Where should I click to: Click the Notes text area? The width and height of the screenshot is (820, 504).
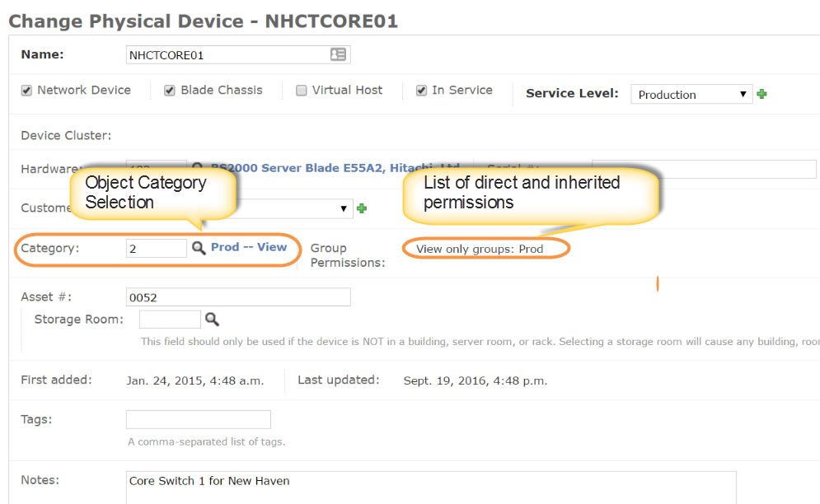(431, 487)
